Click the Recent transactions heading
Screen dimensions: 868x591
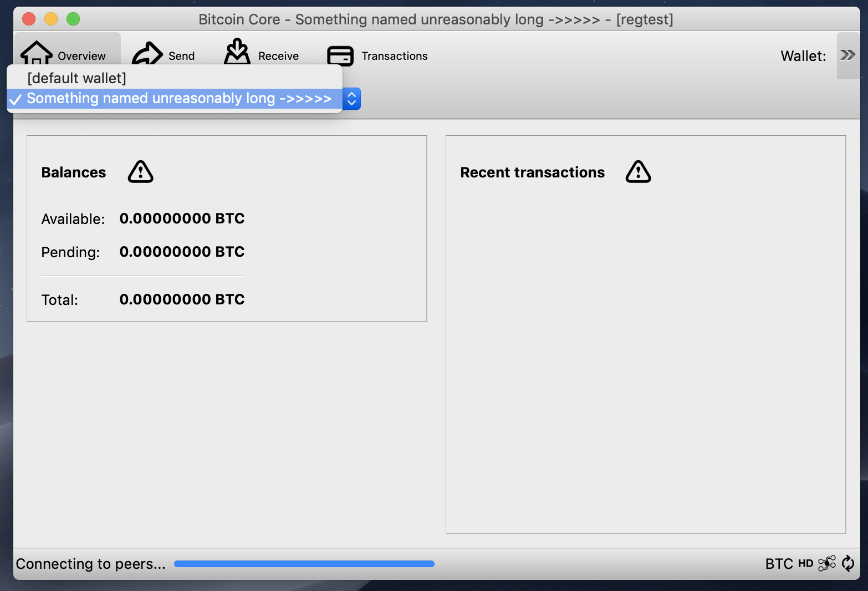(x=533, y=172)
